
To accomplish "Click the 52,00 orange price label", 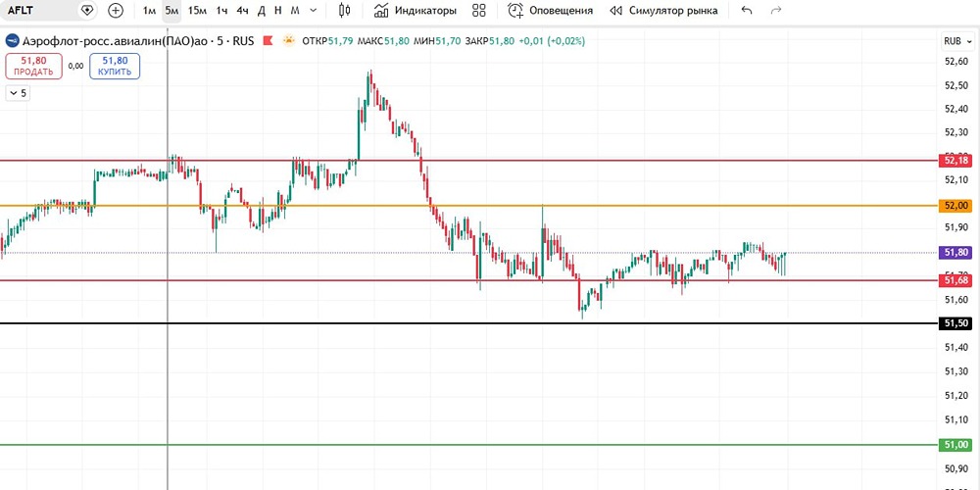I will click(x=956, y=206).
